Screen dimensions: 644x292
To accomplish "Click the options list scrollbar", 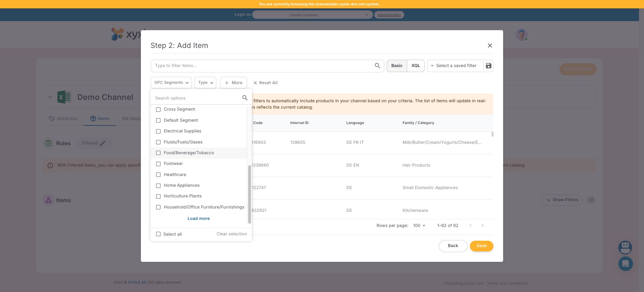I will point(249,194).
